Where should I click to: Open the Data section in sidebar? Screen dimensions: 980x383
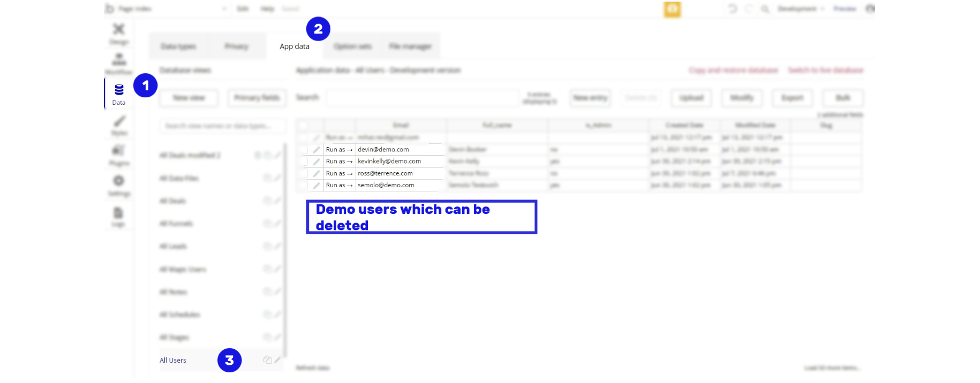[x=119, y=94]
